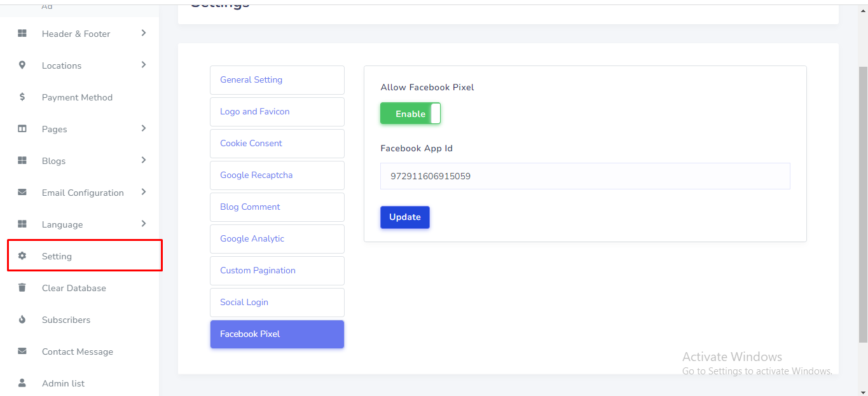
Task: Click the envelope icon beside Contact Message
Action: tap(22, 352)
